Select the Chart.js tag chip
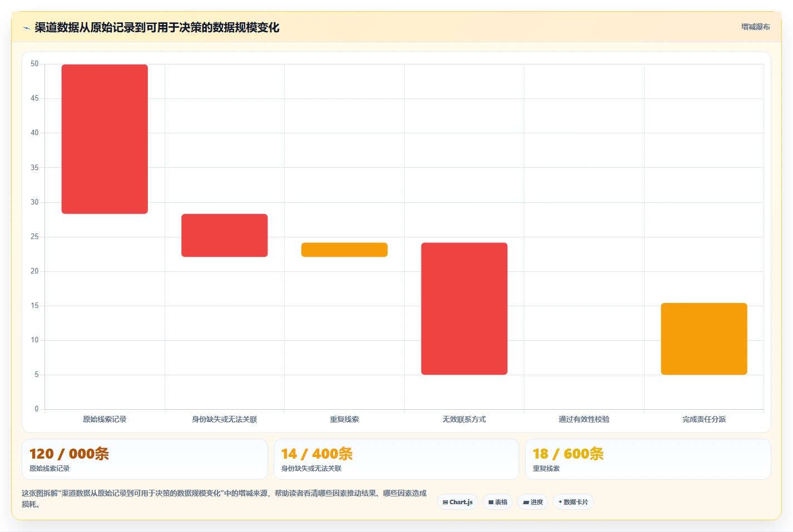 [x=458, y=502]
